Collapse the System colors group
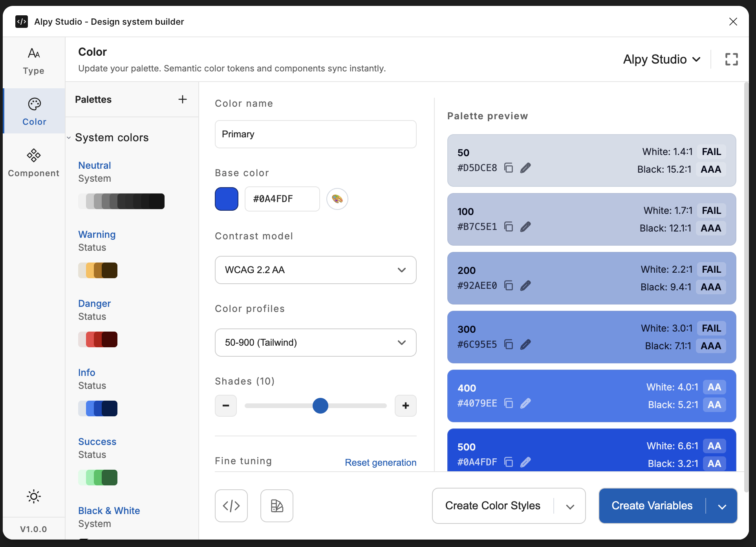 coord(69,137)
